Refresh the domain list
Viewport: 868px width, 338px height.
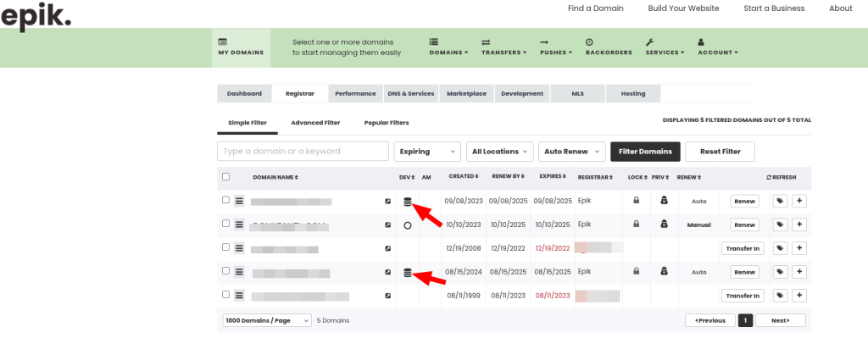[781, 178]
